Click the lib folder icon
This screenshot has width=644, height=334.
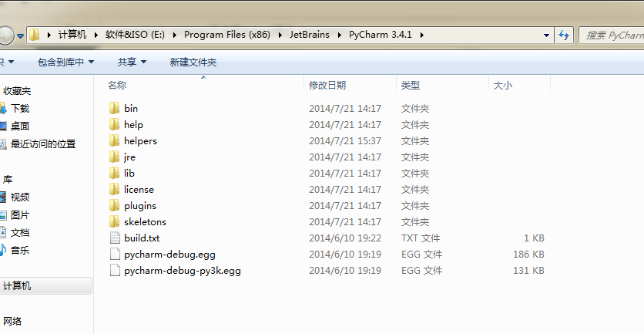point(115,173)
